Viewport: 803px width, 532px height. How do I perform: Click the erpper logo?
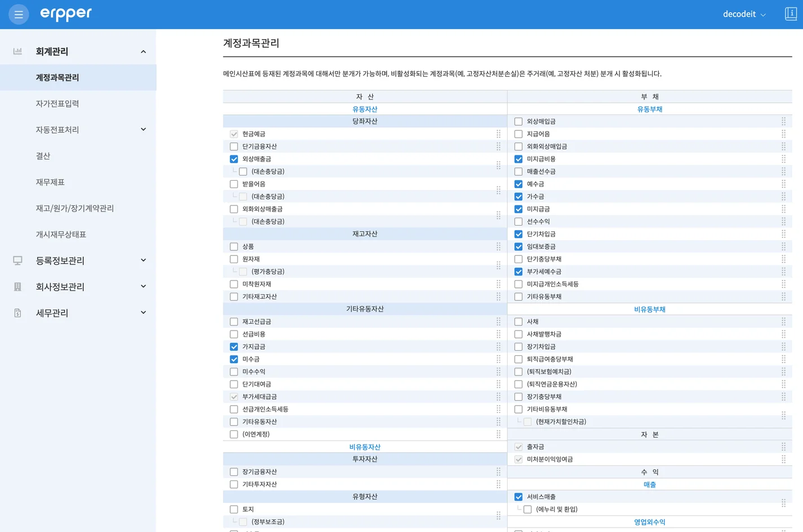(66, 14)
